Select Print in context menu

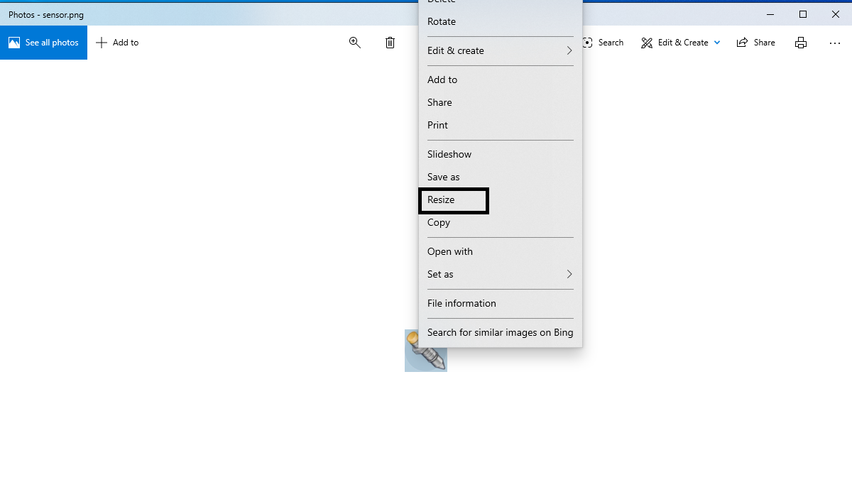[x=501, y=125]
